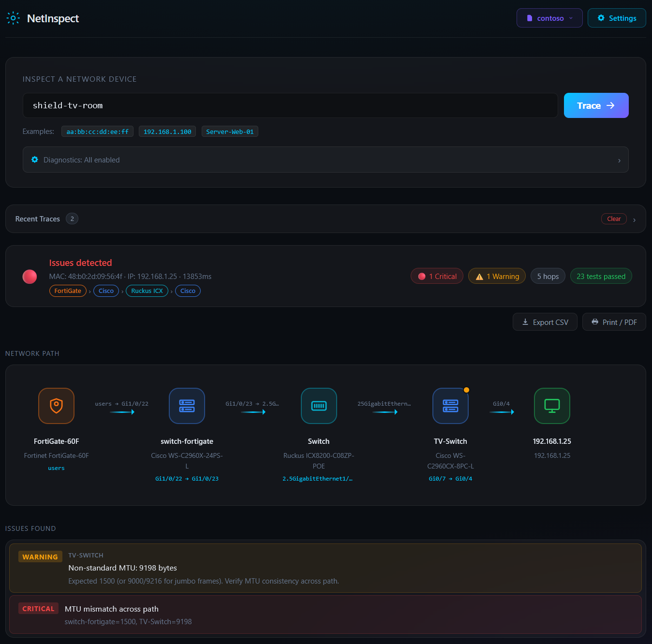This screenshot has height=644, width=652.
Task: Click the printer icon on Print / PDF
Action: 595,322
